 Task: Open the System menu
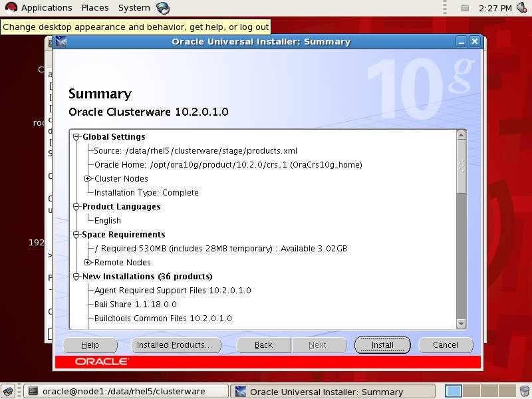tap(134, 7)
